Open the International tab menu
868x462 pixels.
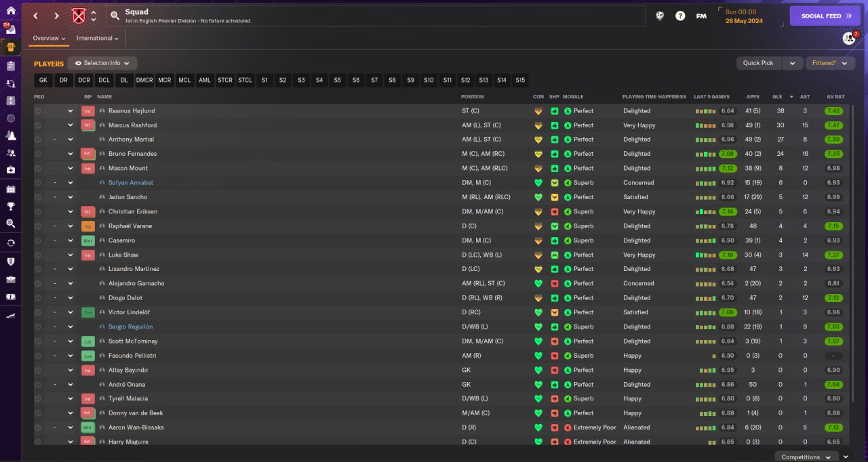point(98,39)
